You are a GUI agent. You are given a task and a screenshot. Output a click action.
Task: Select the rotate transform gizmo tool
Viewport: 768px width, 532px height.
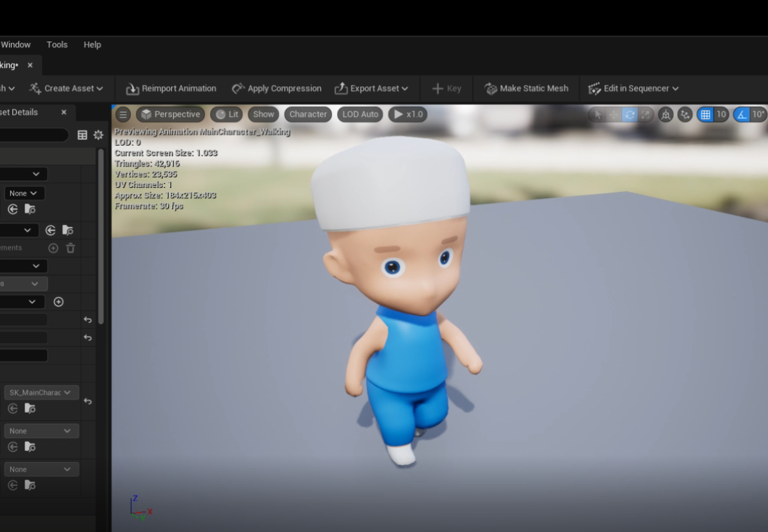[x=629, y=115]
